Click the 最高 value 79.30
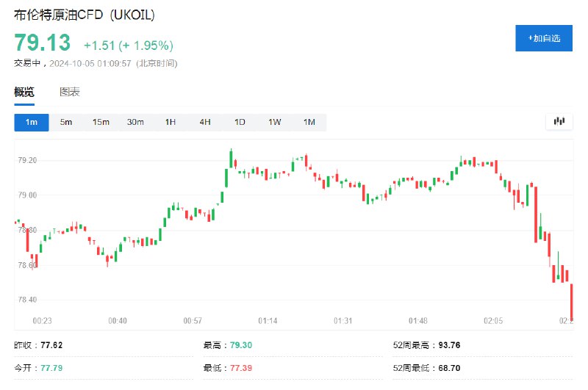This screenshot has height=390, width=588. [241, 345]
